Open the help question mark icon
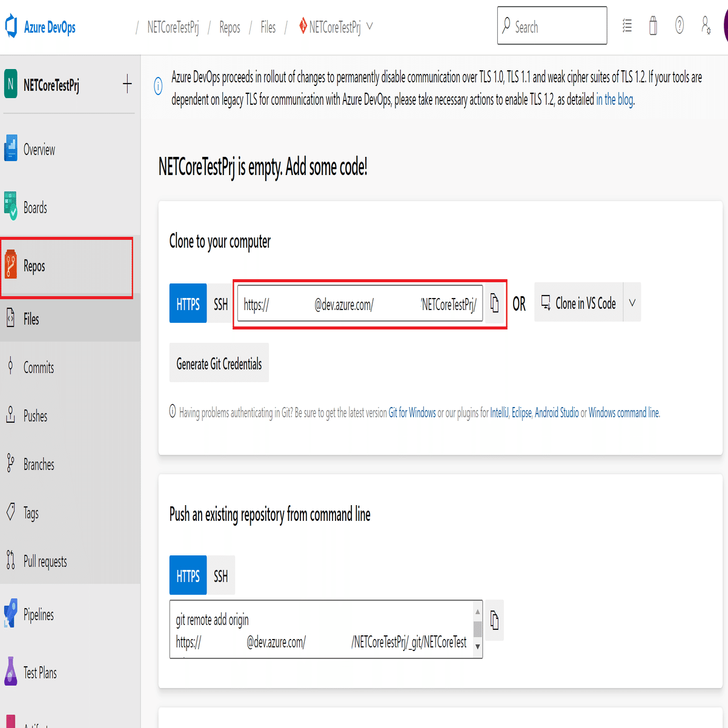The height and width of the screenshot is (728, 728). tap(680, 26)
